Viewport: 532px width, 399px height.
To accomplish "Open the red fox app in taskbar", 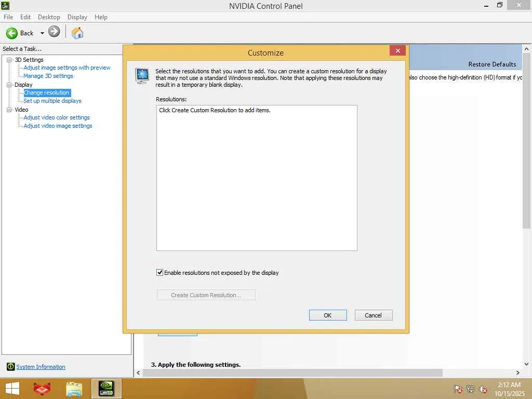I will pyautogui.click(x=42, y=389).
